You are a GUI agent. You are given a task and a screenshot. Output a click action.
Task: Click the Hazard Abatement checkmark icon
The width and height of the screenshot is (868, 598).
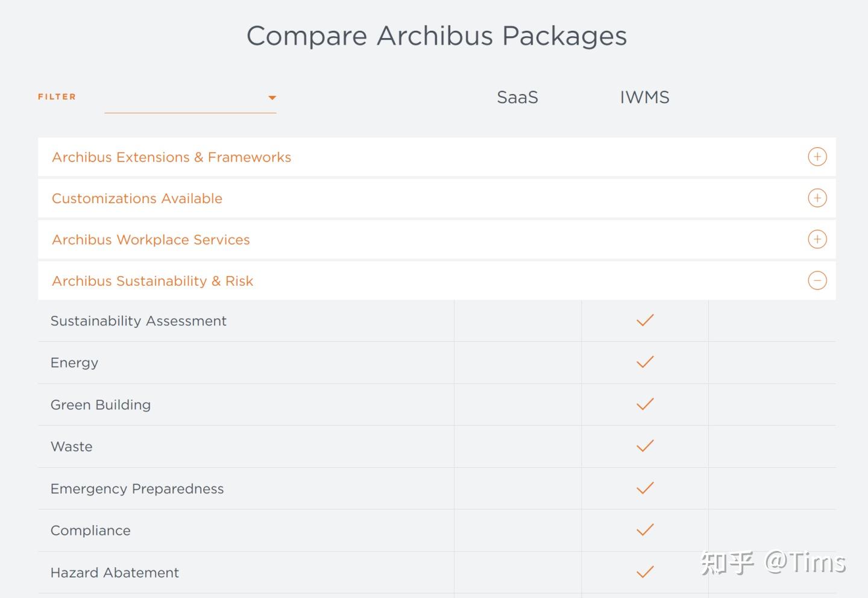pos(644,572)
